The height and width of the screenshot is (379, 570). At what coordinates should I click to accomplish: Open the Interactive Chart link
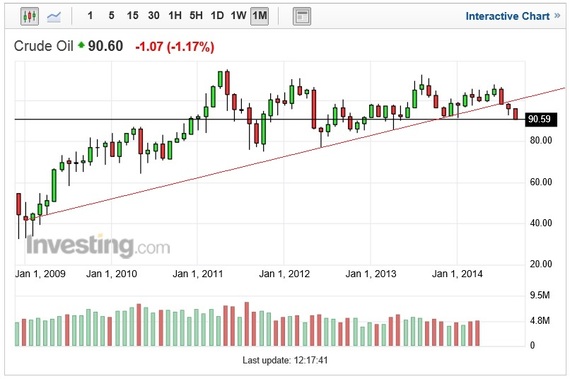point(513,16)
